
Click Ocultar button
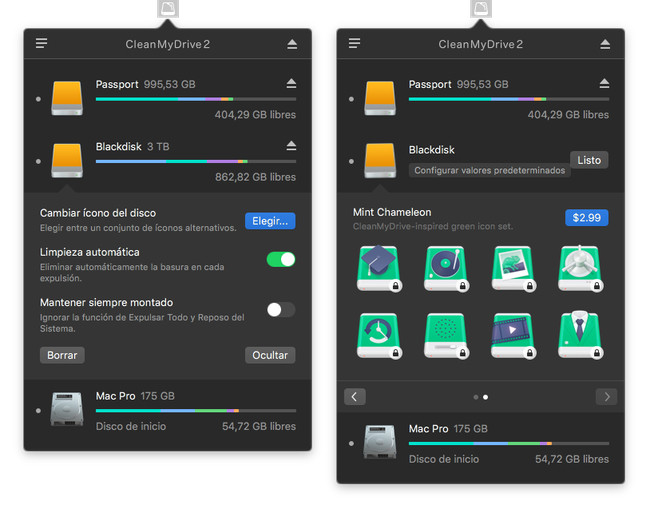(x=270, y=355)
